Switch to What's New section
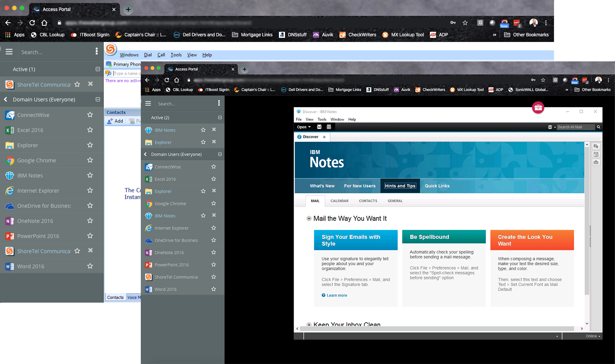This screenshot has width=615, height=364. 322,186
